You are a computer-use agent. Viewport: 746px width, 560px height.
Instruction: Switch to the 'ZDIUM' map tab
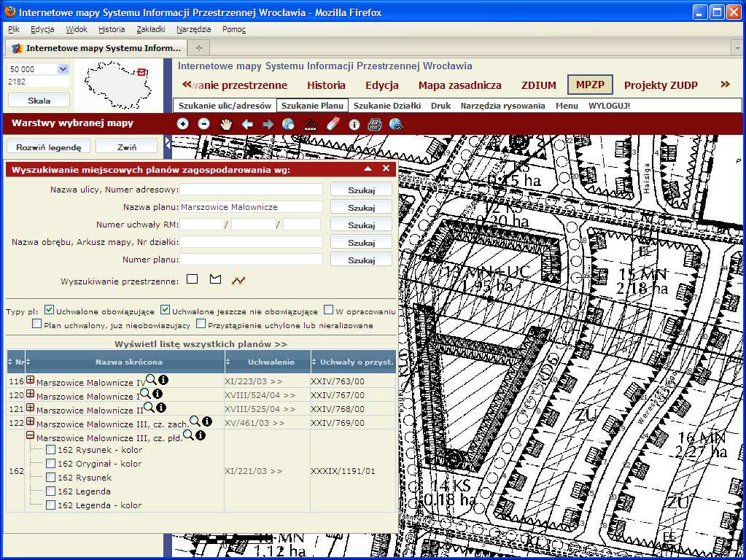click(x=539, y=85)
